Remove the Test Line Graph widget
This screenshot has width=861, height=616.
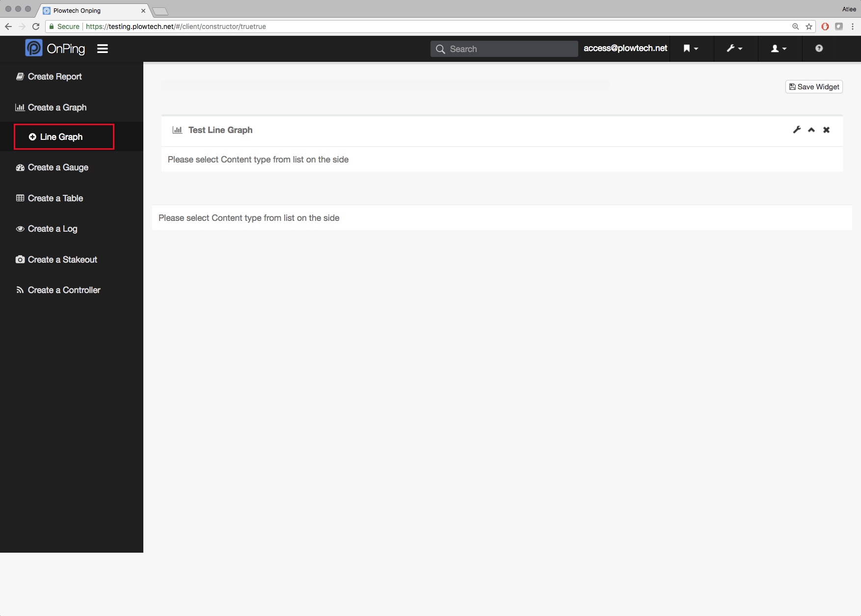(x=827, y=130)
